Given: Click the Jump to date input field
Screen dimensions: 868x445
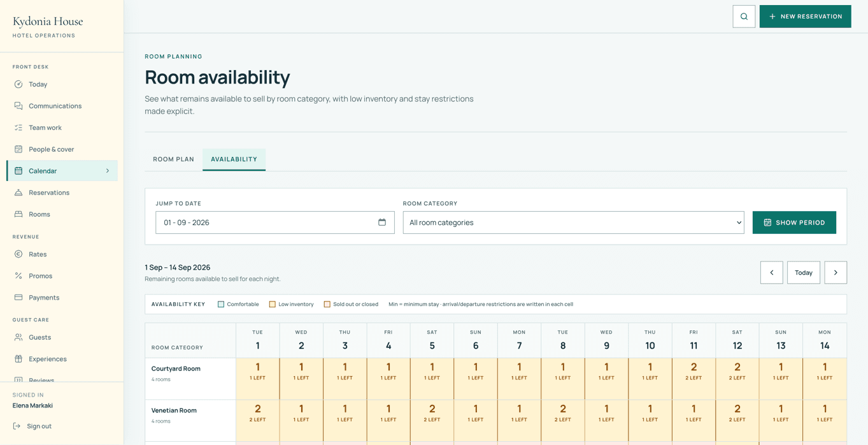Looking at the screenshot, I should (x=275, y=222).
